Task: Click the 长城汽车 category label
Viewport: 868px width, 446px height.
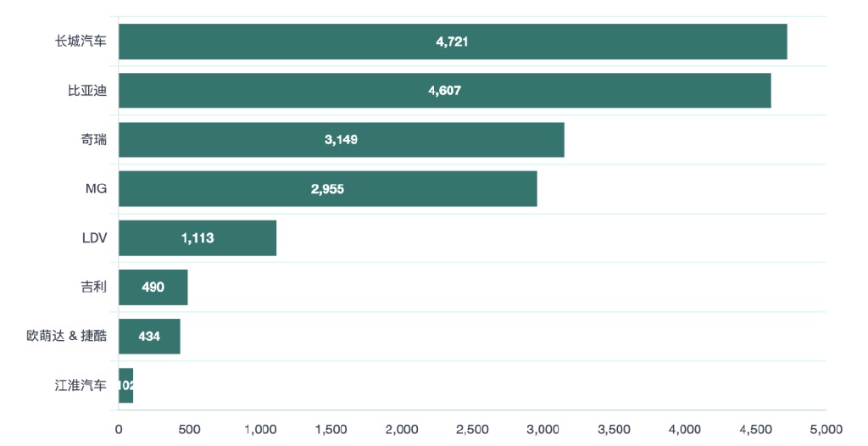Action: [81, 42]
